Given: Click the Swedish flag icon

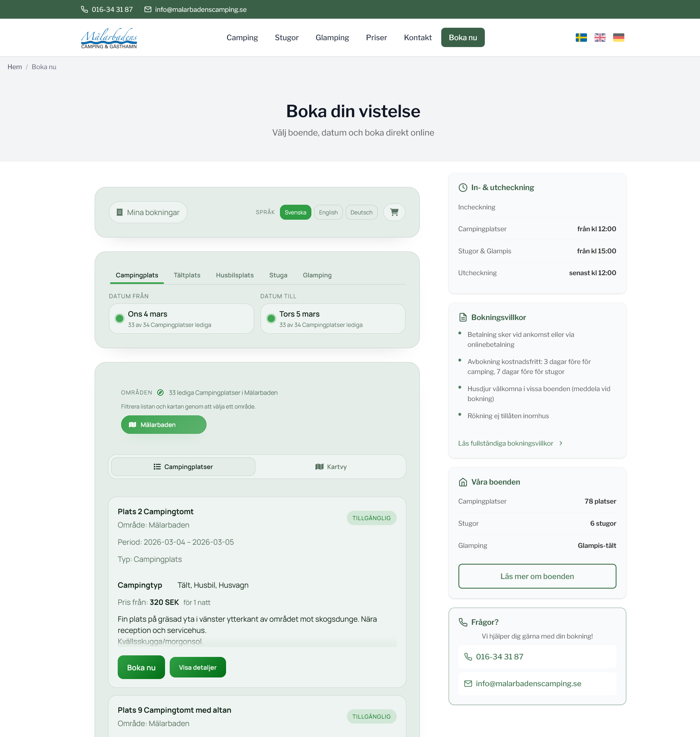Looking at the screenshot, I should click(581, 37).
